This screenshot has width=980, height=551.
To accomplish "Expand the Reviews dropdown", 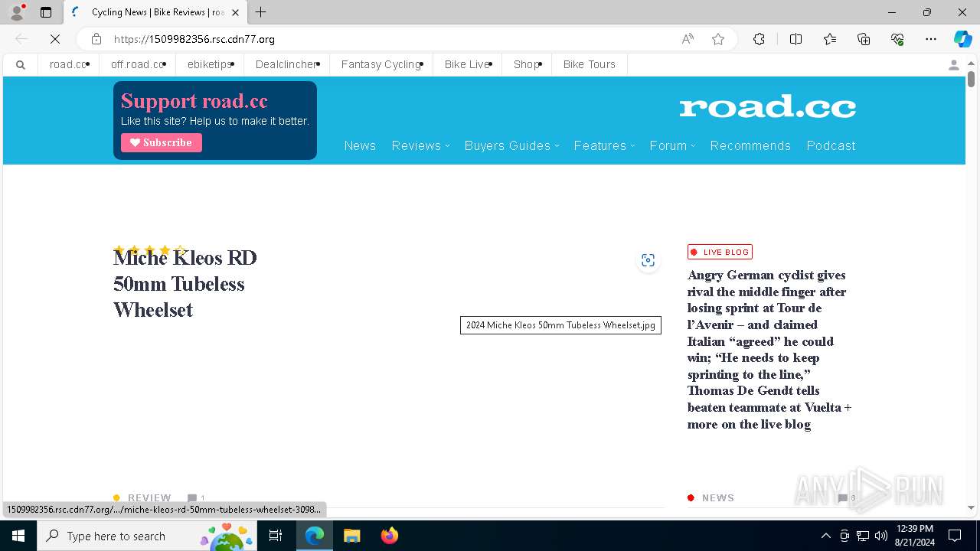I will coord(420,145).
